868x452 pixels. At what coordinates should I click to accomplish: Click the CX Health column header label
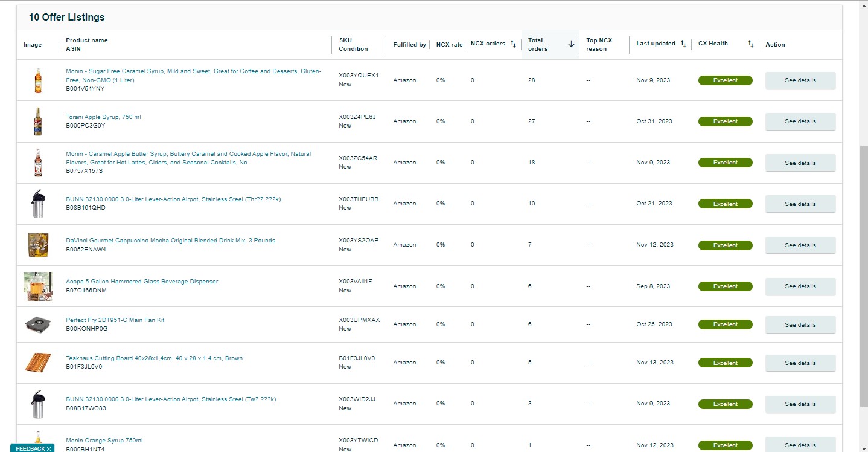713,44
